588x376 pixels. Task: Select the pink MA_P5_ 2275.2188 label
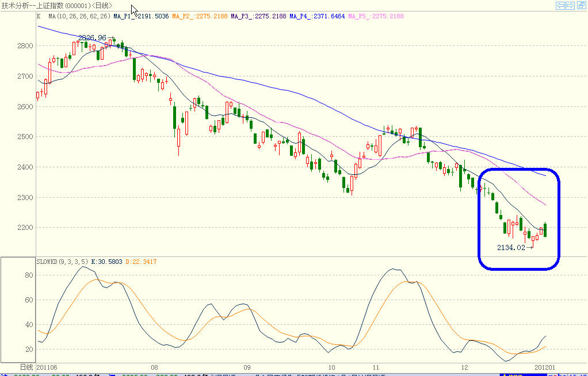pos(376,16)
